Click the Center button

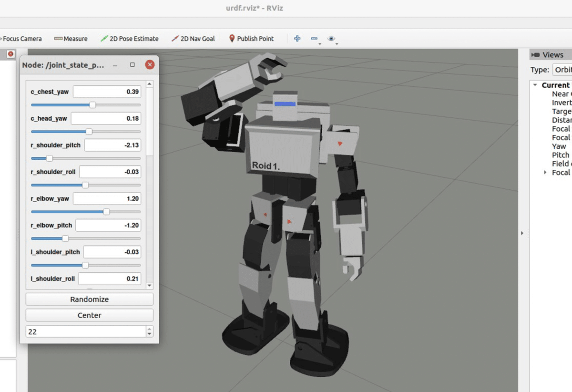[x=90, y=315]
